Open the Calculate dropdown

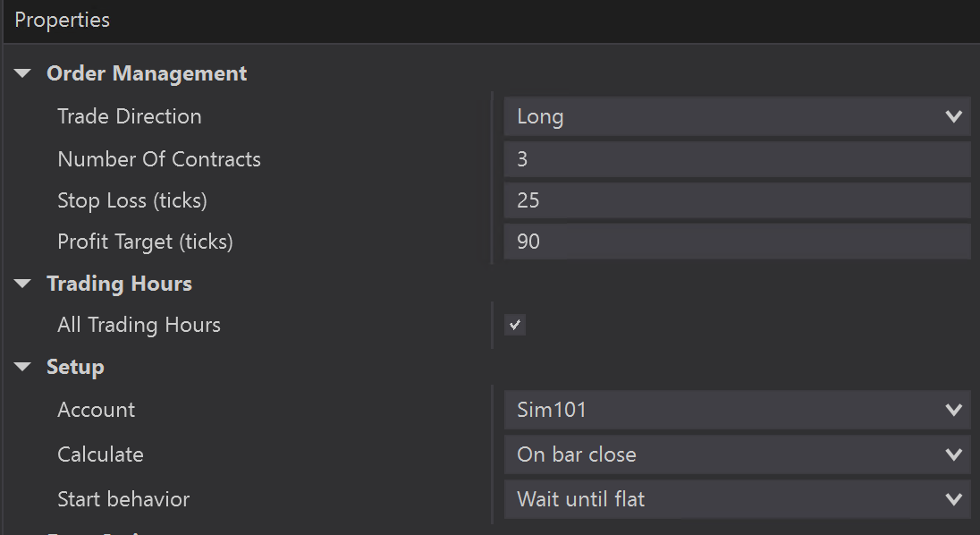click(737, 454)
